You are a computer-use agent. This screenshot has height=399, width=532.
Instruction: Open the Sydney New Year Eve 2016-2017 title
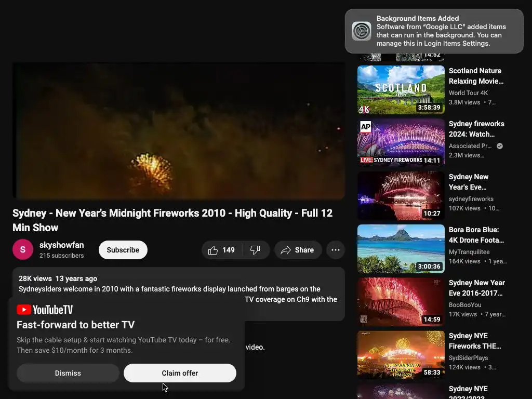click(477, 288)
